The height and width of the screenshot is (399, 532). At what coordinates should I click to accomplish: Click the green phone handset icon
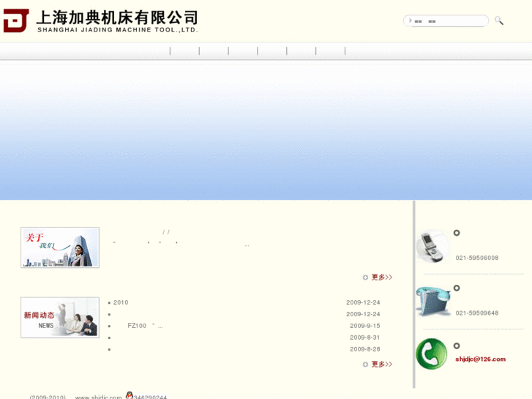432,354
